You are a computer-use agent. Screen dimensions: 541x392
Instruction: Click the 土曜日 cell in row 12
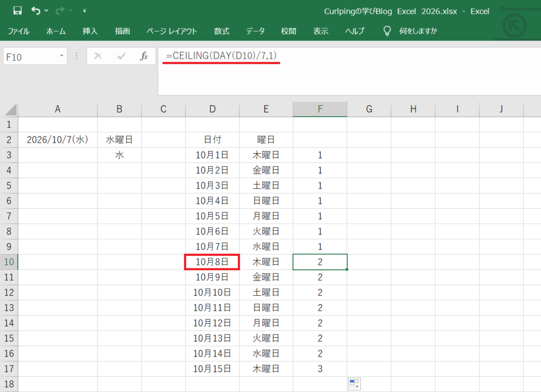pyautogui.click(x=266, y=292)
